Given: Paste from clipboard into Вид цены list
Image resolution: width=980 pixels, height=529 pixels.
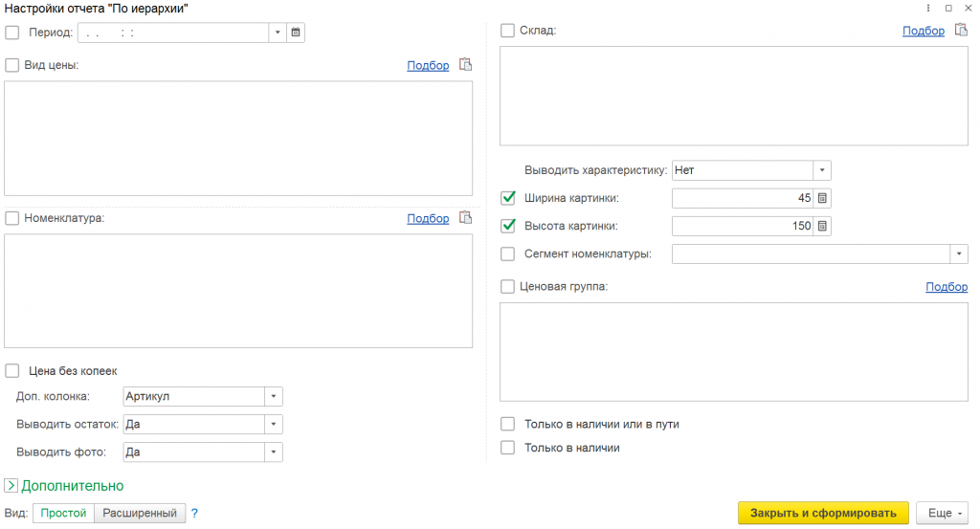Looking at the screenshot, I should pyautogui.click(x=466, y=64).
